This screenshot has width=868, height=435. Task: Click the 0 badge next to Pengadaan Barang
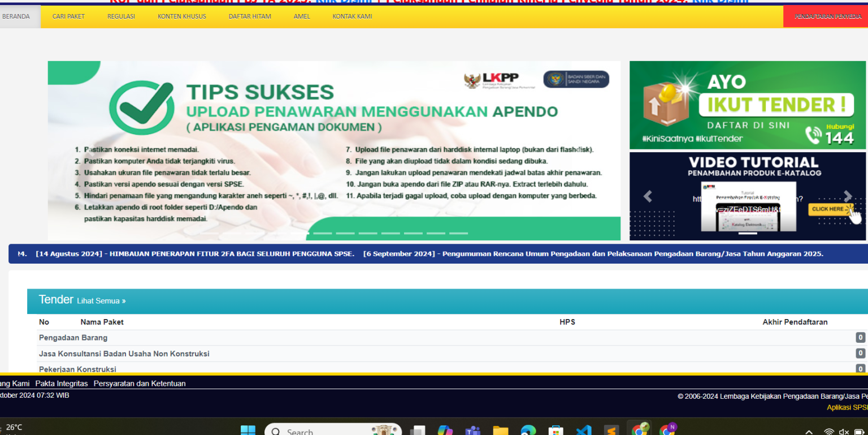pos(860,337)
